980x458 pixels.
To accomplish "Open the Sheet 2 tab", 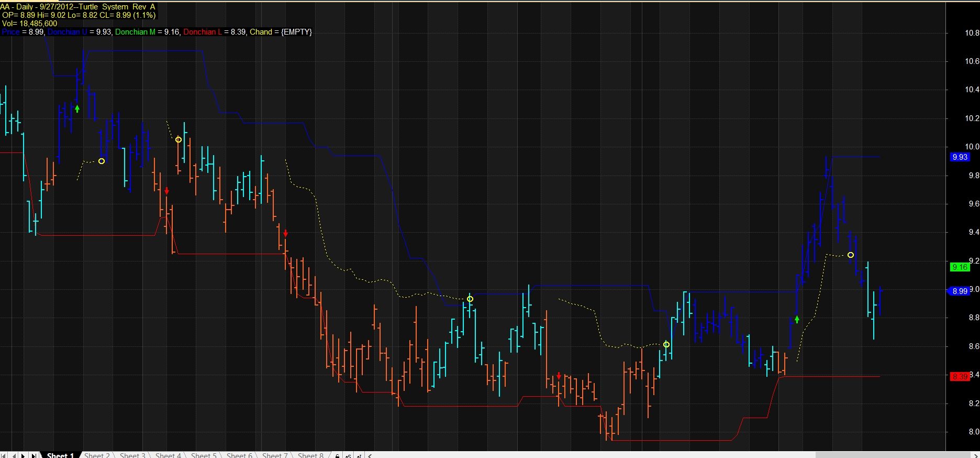I will (x=97, y=455).
